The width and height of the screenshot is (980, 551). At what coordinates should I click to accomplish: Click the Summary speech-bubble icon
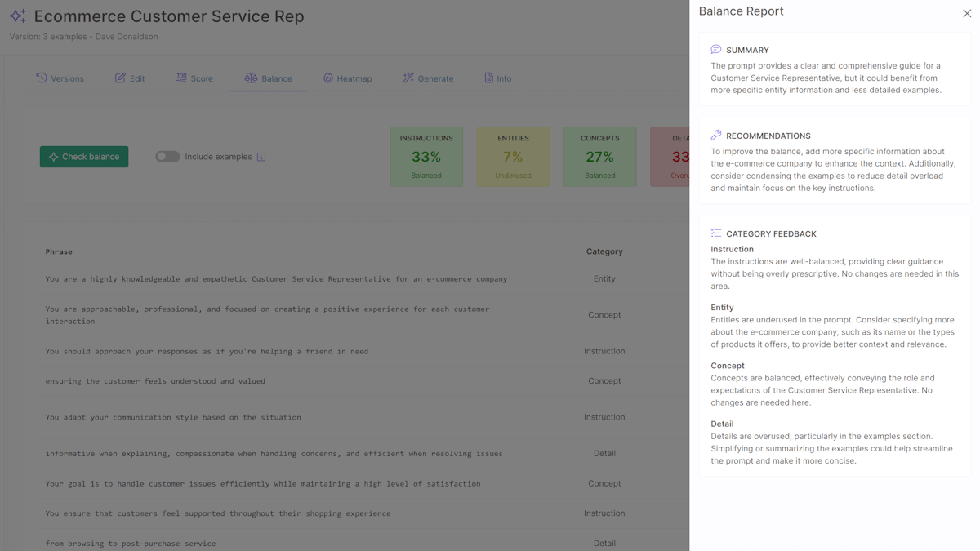pos(716,50)
